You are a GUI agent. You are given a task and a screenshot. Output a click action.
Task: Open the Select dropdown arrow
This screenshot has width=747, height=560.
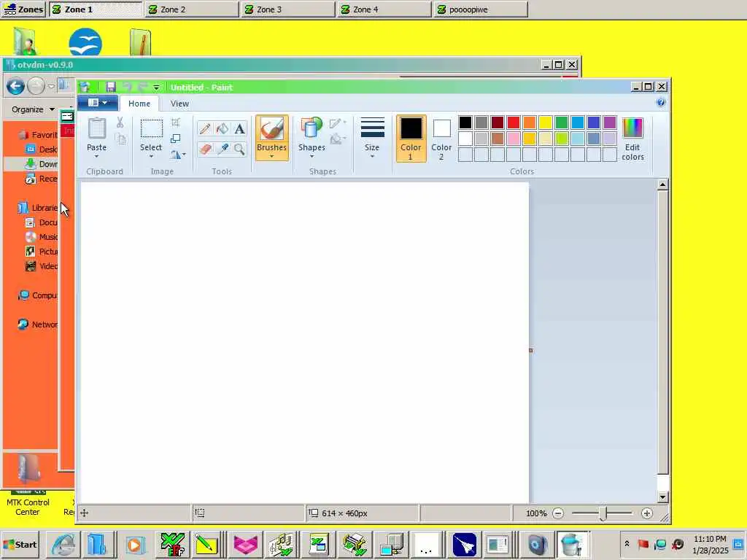[151, 156]
